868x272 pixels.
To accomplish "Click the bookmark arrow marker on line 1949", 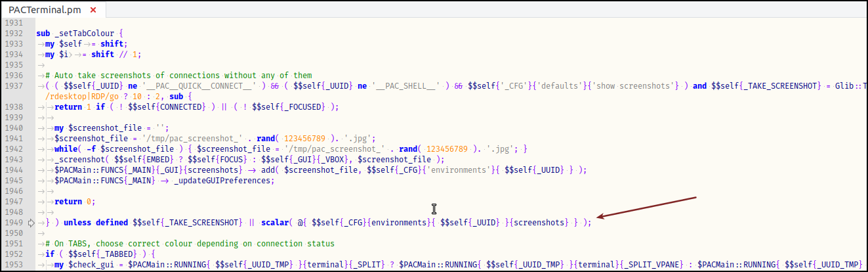I will [31, 223].
